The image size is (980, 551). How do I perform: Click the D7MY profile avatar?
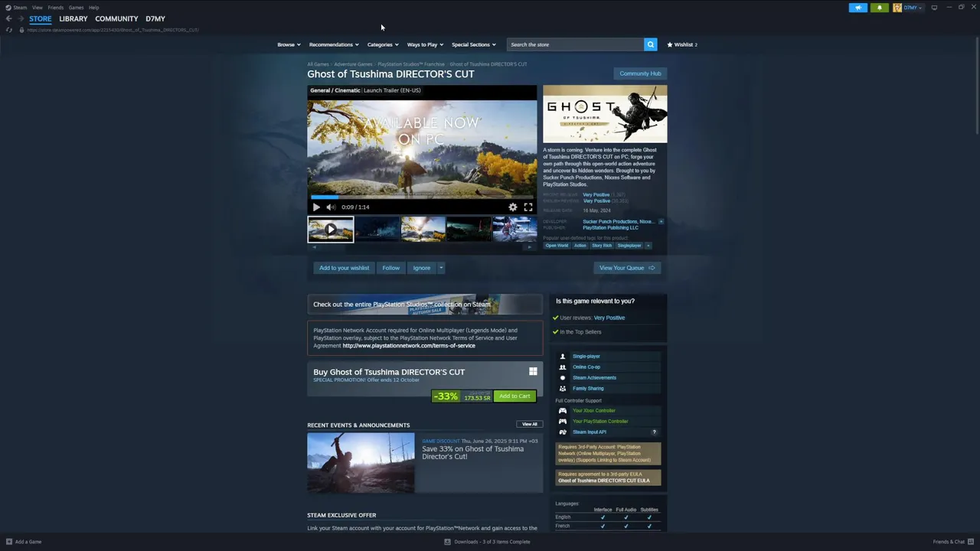click(897, 8)
